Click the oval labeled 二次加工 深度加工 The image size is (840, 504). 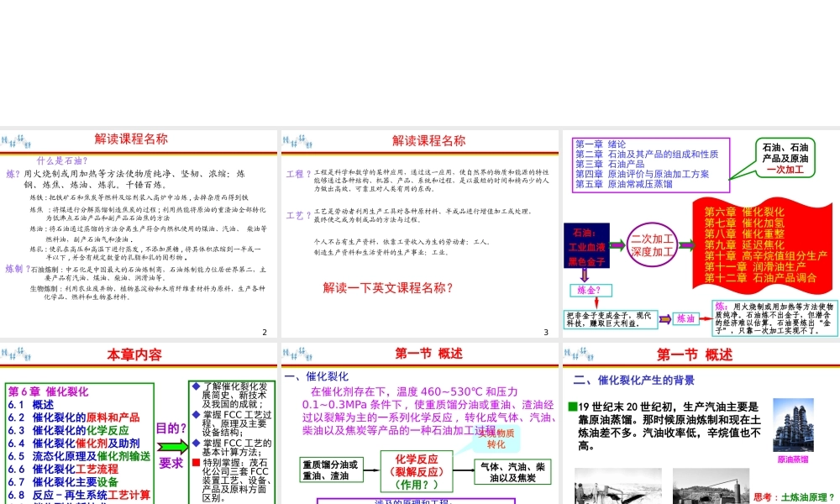tap(652, 245)
